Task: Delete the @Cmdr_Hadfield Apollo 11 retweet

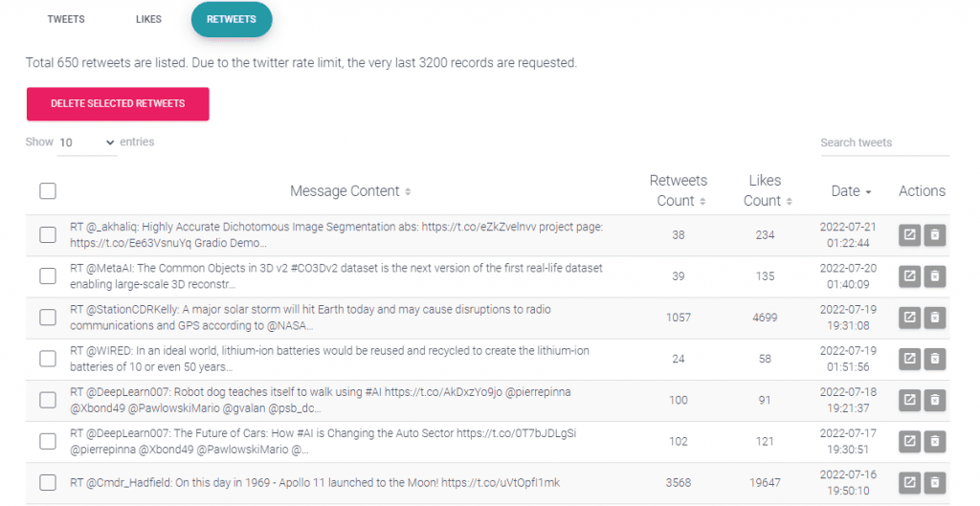Action: coord(935,482)
